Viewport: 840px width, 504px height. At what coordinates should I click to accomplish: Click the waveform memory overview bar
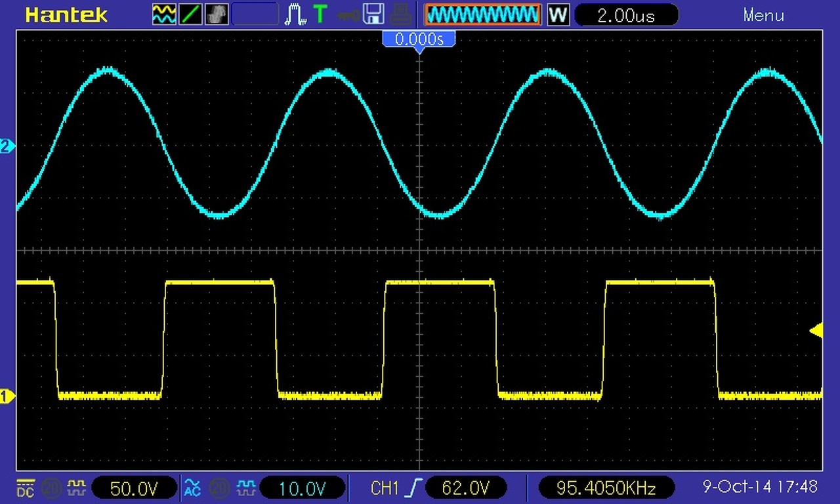[x=483, y=14]
